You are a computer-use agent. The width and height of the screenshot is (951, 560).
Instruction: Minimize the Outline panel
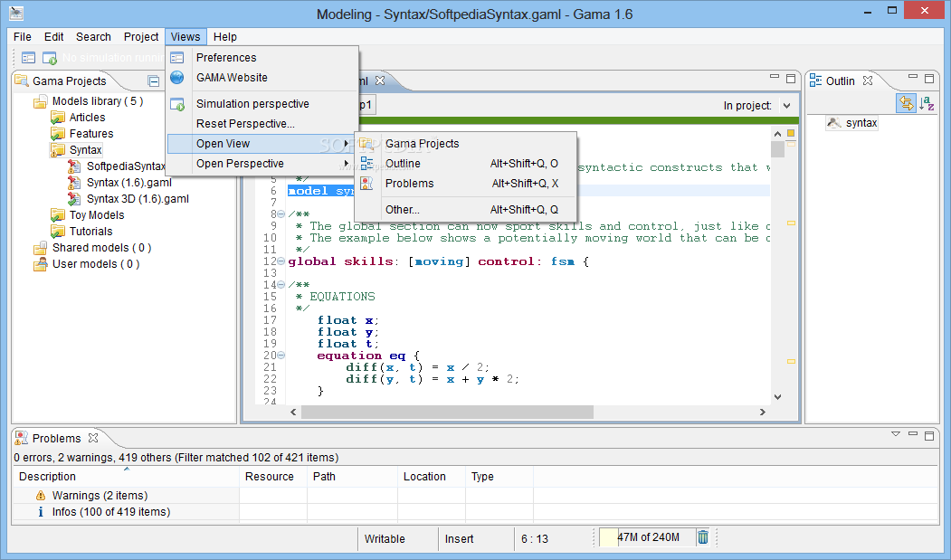[x=913, y=77]
